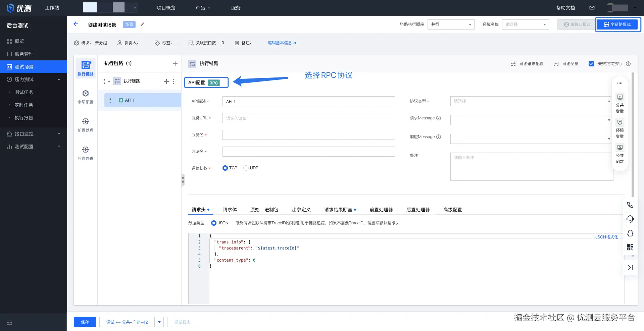
Task: Open 环境变量 in the floating toolbar
Action: [x=620, y=128]
